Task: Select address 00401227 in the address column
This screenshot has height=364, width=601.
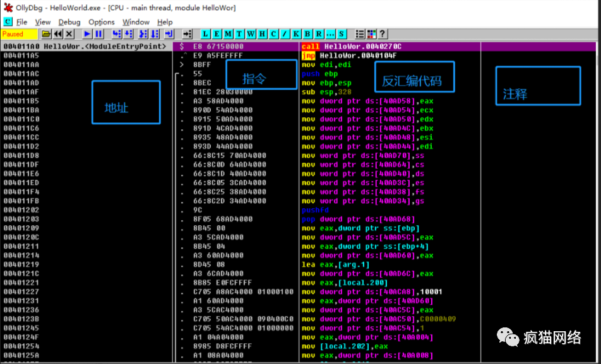Action: pos(21,291)
